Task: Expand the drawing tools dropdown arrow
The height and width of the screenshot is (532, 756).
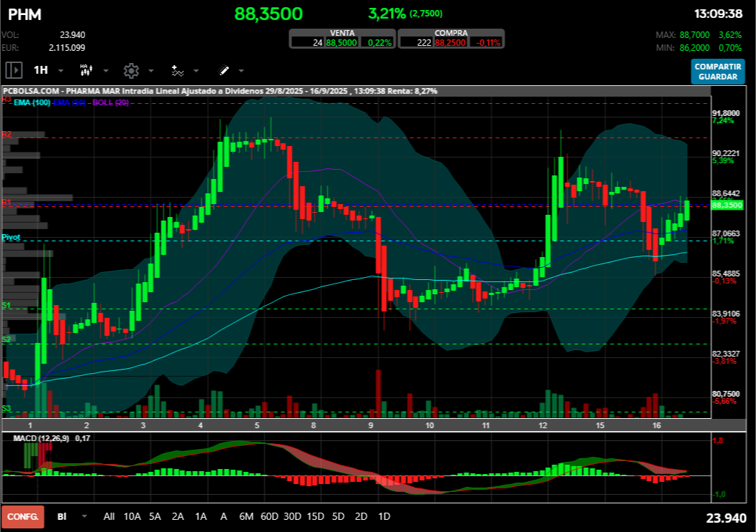Action: tap(241, 71)
